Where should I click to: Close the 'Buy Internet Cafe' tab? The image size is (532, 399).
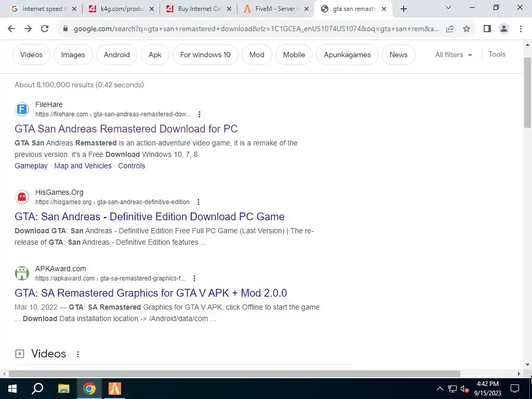click(x=229, y=9)
